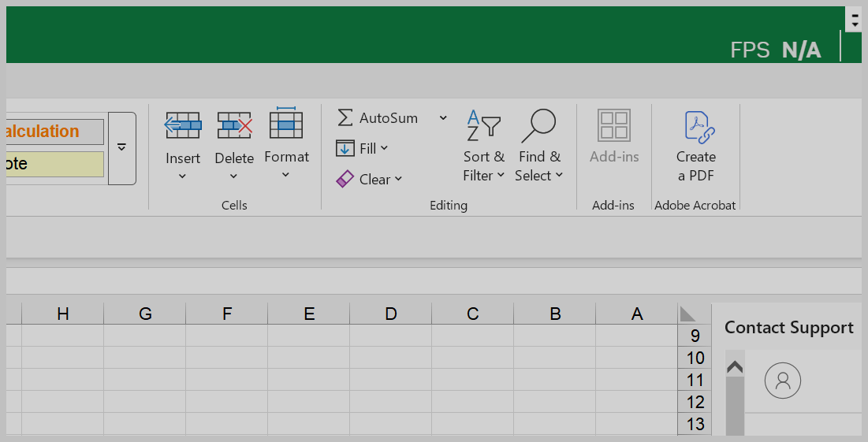
Task: Select column F header
Action: click(227, 314)
